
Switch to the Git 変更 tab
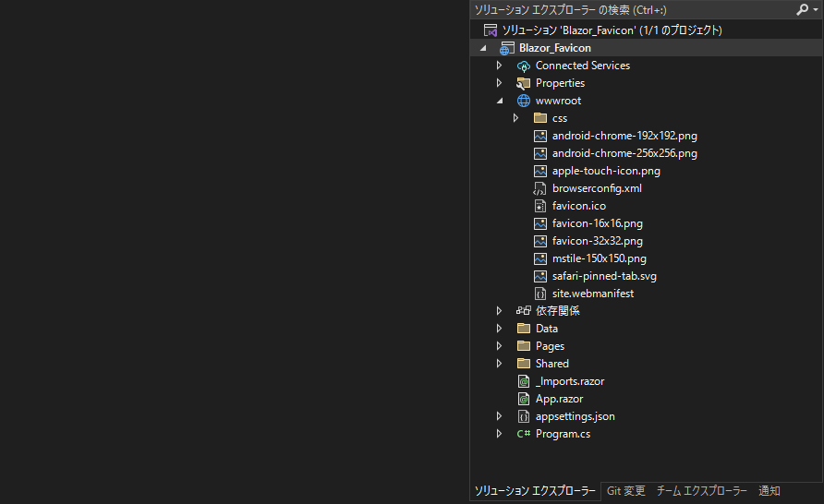[x=626, y=491]
